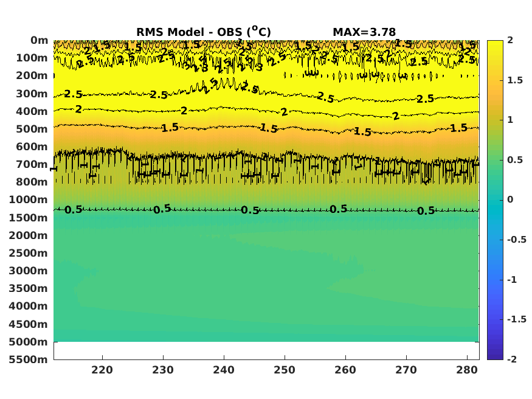Image resolution: width=532 pixels, height=399 pixels.
Task: Pick the '5500m' depth axis label
Action: [x=29, y=359]
